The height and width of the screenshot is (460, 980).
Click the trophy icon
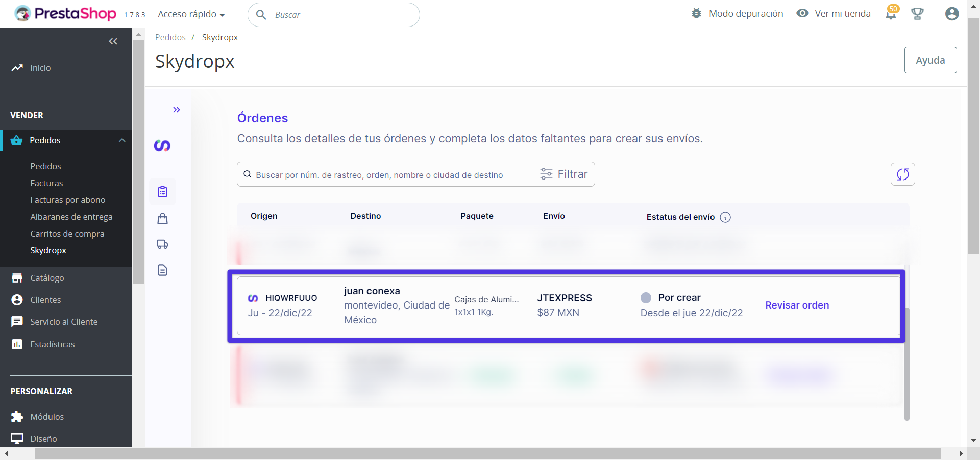[x=917, y=14]
